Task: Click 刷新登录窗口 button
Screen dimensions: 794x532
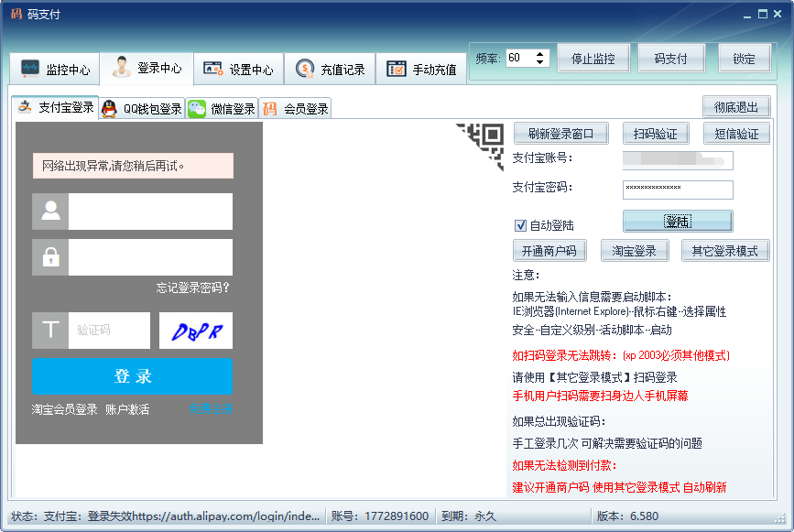Action: coord(561,134)
